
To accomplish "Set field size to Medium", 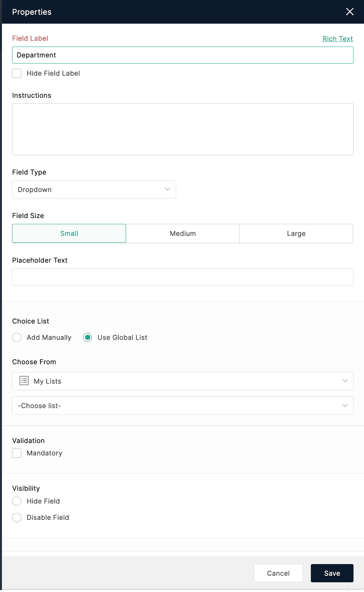I will pyautogui.click(x=183, y=234).
